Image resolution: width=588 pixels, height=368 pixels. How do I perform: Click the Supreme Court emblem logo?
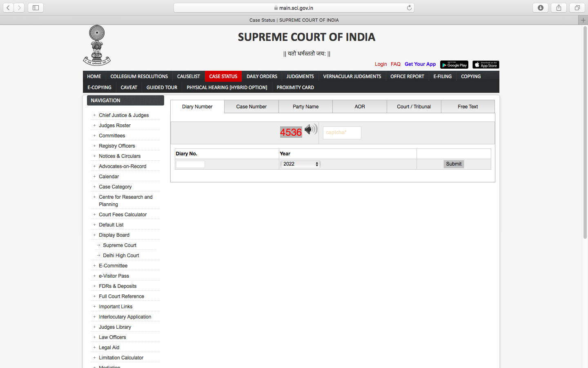tap(97, 45)
